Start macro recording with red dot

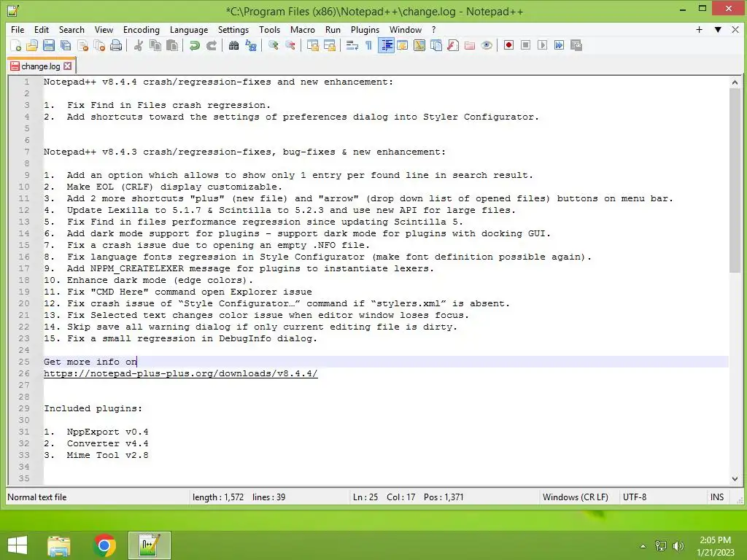pos(508,45)
